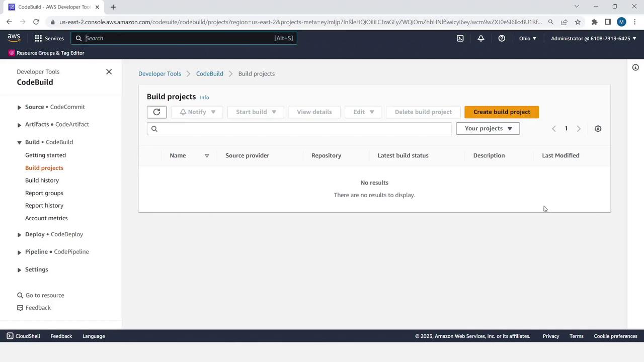Open the Terms link in the footer
This screenshot has height=362, width=644.
pos(577,336)
